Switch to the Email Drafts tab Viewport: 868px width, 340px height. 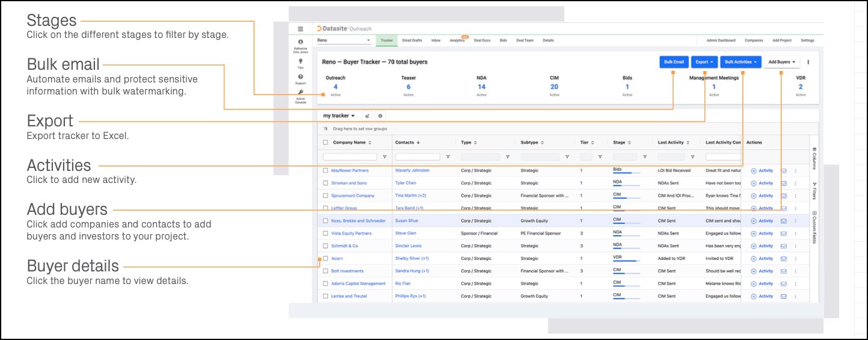point(412,40)
